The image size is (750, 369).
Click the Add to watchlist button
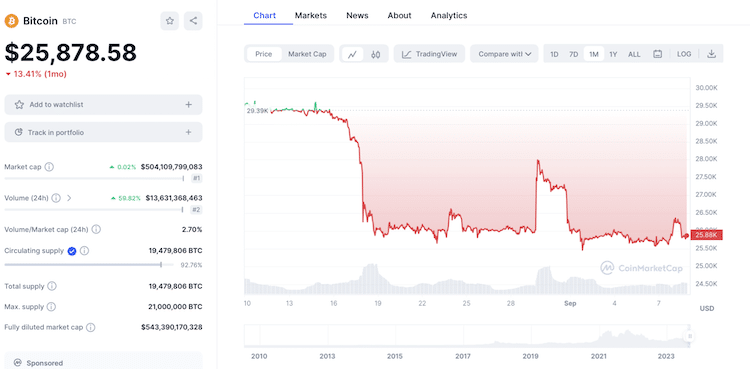[103, 105]
